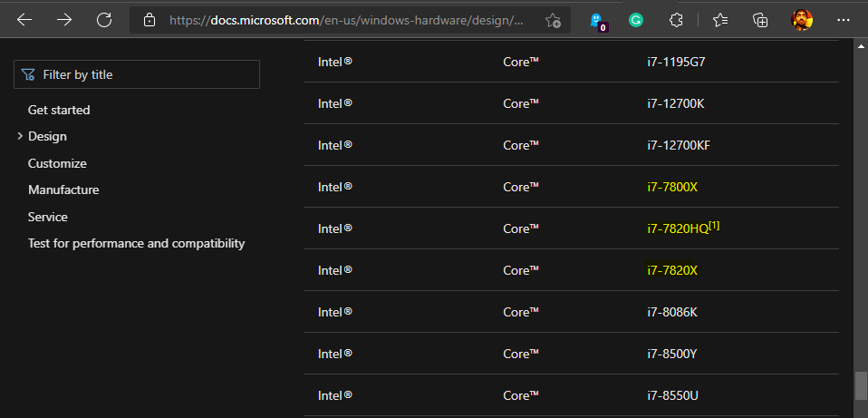868x418 pixels.
Task: Open the Favorites list
Action: coord(720,21)
